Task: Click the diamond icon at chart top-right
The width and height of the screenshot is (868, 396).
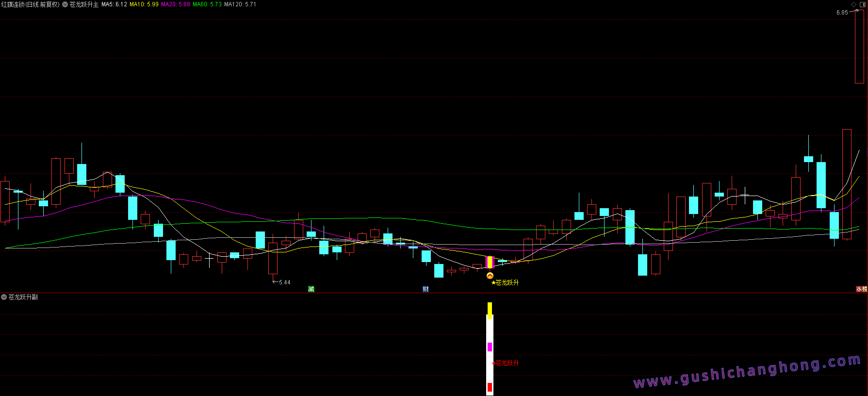Action: pyautogui.click(x=854, y=4)
